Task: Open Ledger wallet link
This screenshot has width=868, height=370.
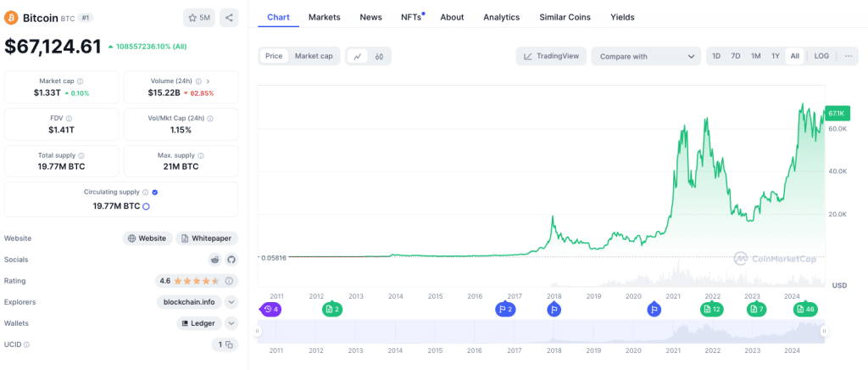Action: click(199, 323)
